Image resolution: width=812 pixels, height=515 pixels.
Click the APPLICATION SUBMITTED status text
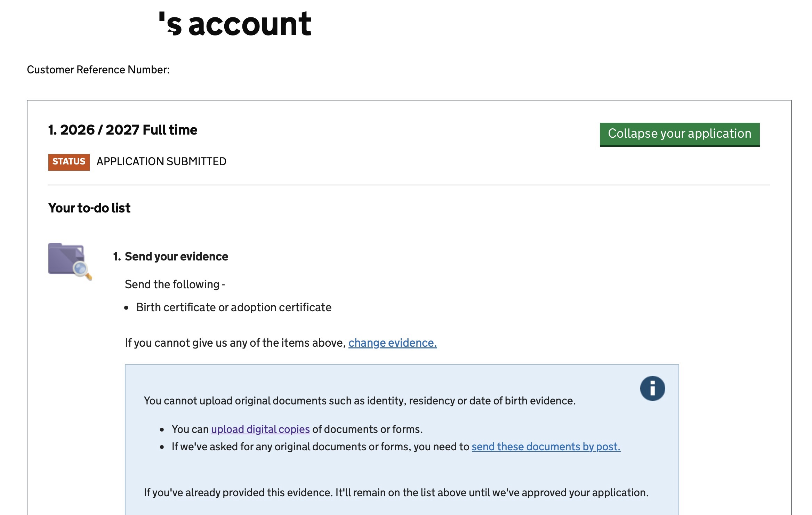pos(161,162)
